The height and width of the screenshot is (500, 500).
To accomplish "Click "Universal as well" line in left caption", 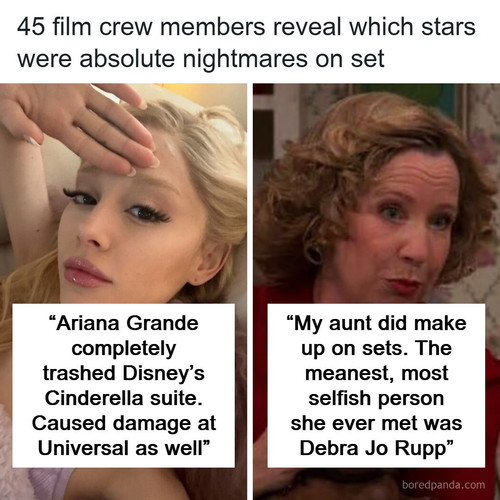I will [x=120, y=448].
